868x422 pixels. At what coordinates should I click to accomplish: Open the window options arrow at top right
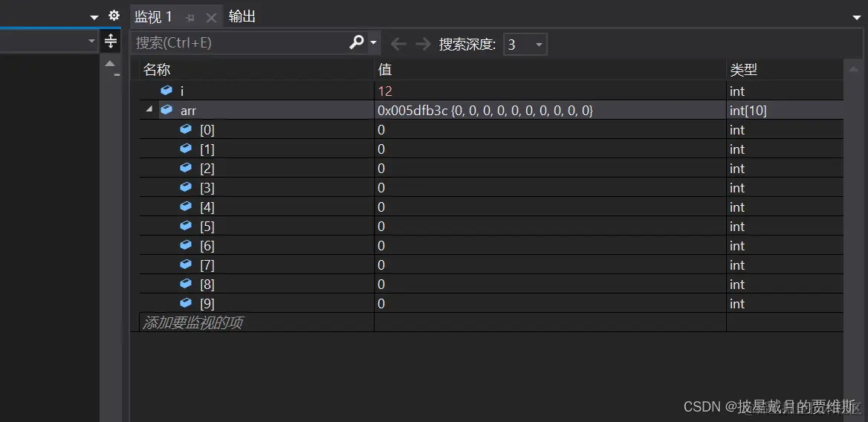pyautogui.click(x=858, y=18)
